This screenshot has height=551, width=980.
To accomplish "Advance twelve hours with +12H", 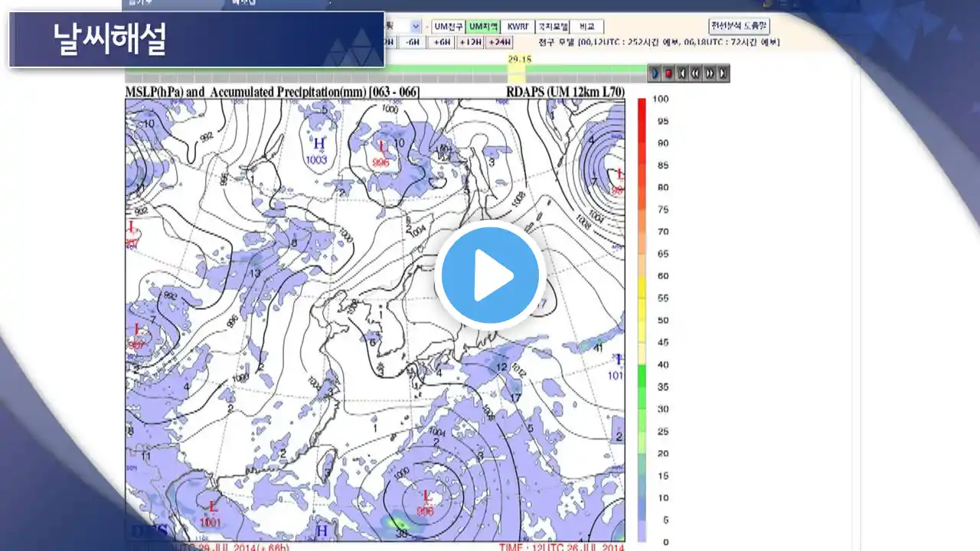I will [470, 43].
